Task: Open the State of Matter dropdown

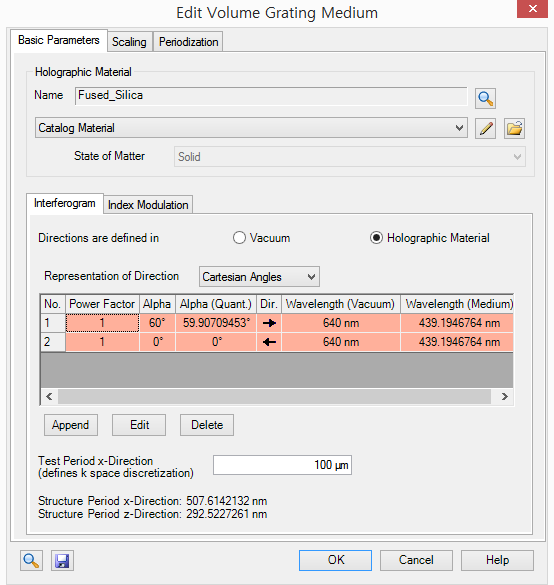Action: pyautogui.click(x=350, y=157)
